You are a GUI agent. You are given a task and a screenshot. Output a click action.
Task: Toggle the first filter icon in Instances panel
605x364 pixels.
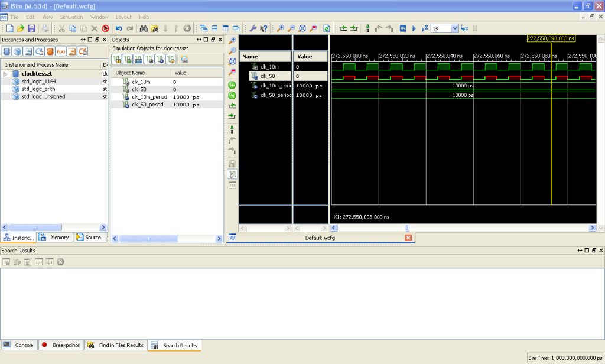(8, 51)
